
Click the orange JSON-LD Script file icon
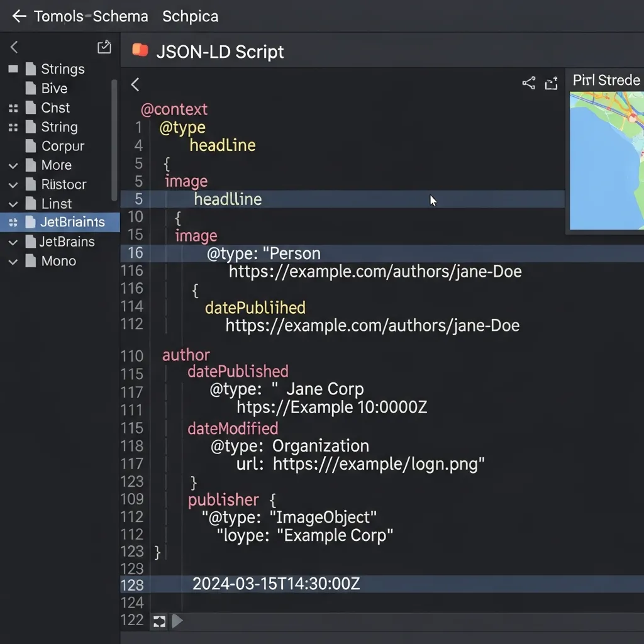coord(140,50)
